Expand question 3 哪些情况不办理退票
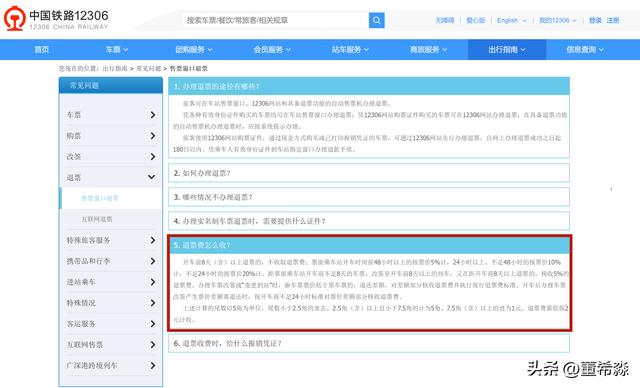640x388 pixels. [369, 197]
